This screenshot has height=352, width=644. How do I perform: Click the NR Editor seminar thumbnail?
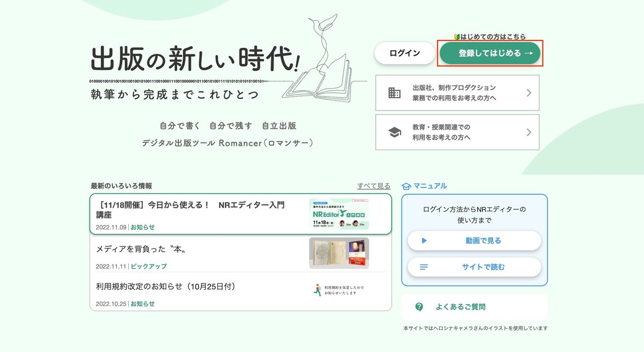point(339,214)
